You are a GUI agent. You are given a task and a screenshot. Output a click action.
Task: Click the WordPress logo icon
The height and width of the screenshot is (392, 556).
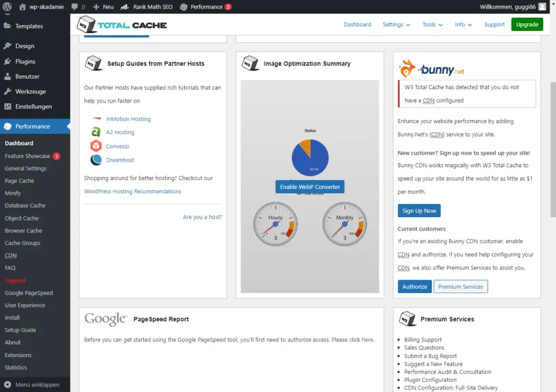click(x=7, y=7)
